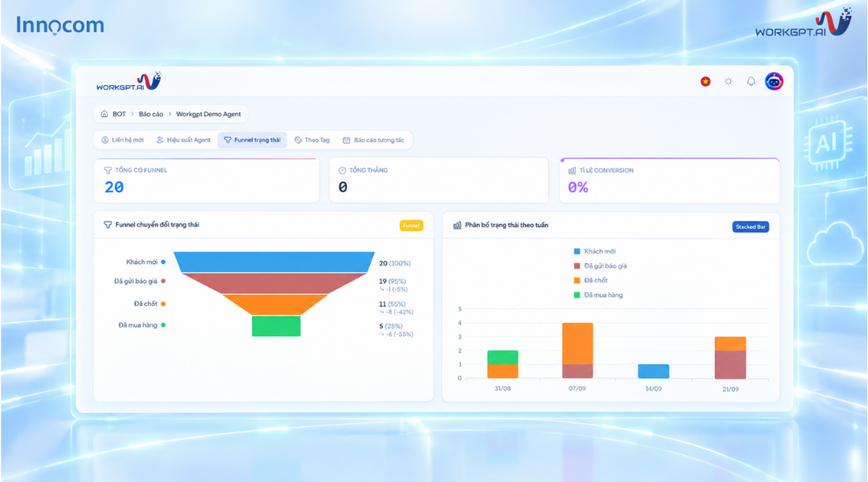The width and height of the screenshot is (868, 482).
Task: Toggle Đã chốt in the weekly chart legend
Action: 590,280
